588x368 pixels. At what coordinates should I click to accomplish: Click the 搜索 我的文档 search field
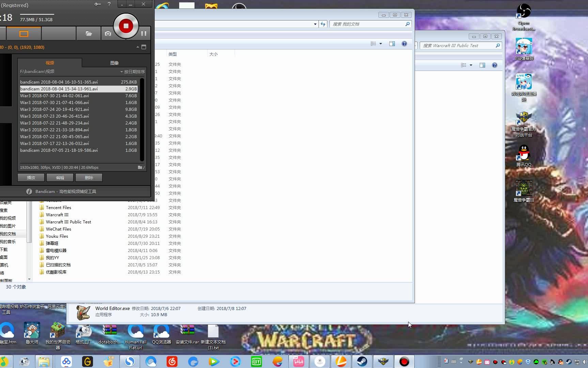click(368, 24)
